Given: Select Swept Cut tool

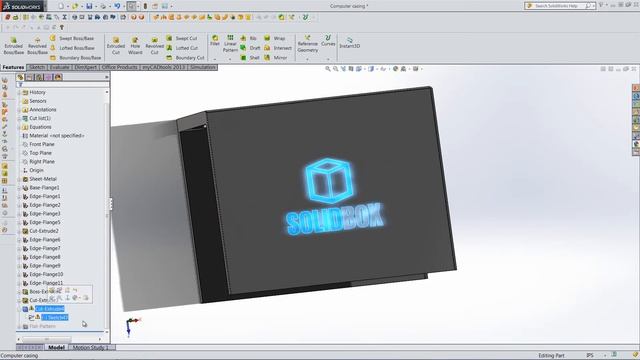Looking at the screenshot, I should [182, 38].
